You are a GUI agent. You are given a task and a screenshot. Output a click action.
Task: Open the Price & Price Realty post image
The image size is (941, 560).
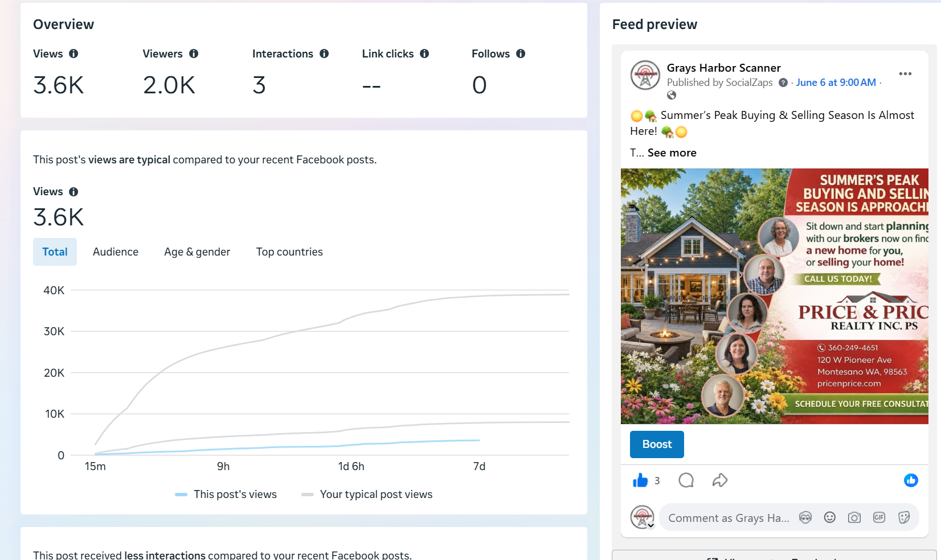[x=775, y=296]
